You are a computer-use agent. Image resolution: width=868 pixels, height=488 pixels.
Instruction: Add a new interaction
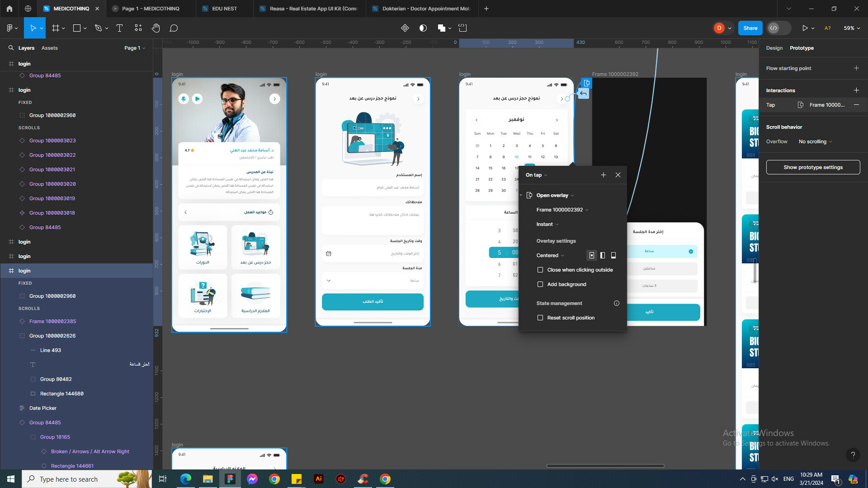(856, 90)
